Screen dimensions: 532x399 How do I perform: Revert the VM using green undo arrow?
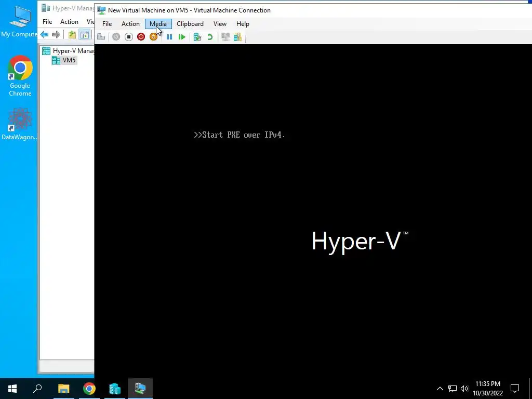[x=210, y=37]
